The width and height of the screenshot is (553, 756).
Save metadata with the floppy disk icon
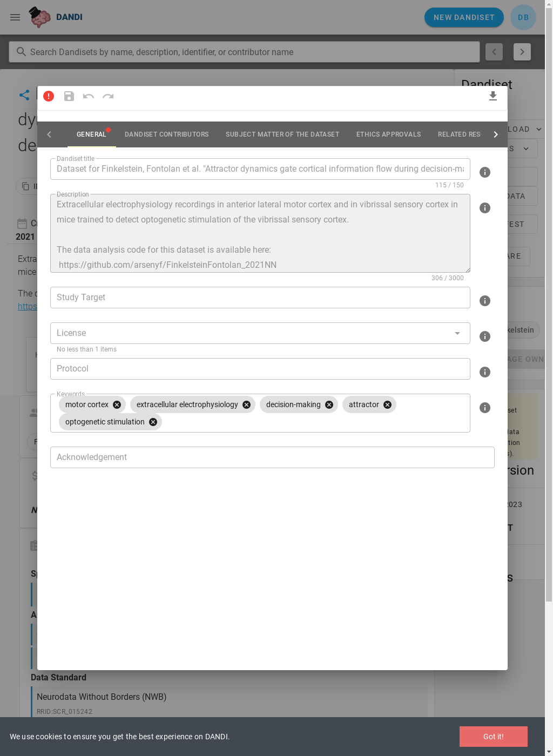pos(69,96)
